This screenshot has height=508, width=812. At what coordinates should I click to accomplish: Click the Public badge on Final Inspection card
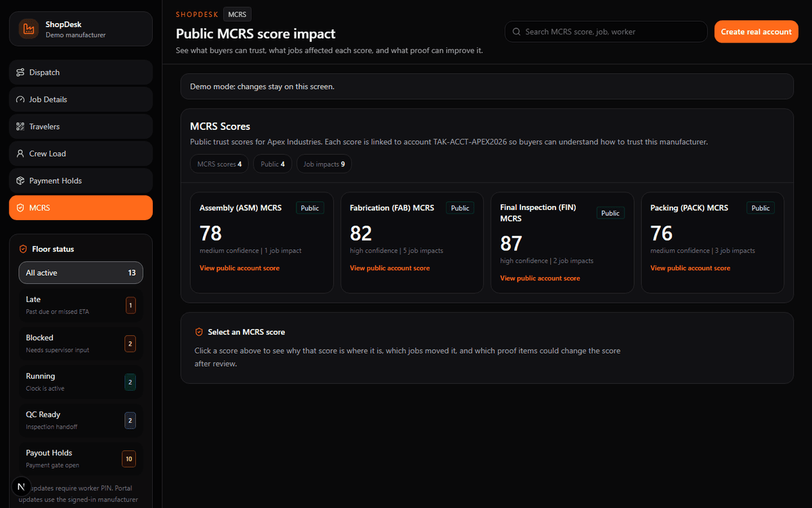(610, 213)
